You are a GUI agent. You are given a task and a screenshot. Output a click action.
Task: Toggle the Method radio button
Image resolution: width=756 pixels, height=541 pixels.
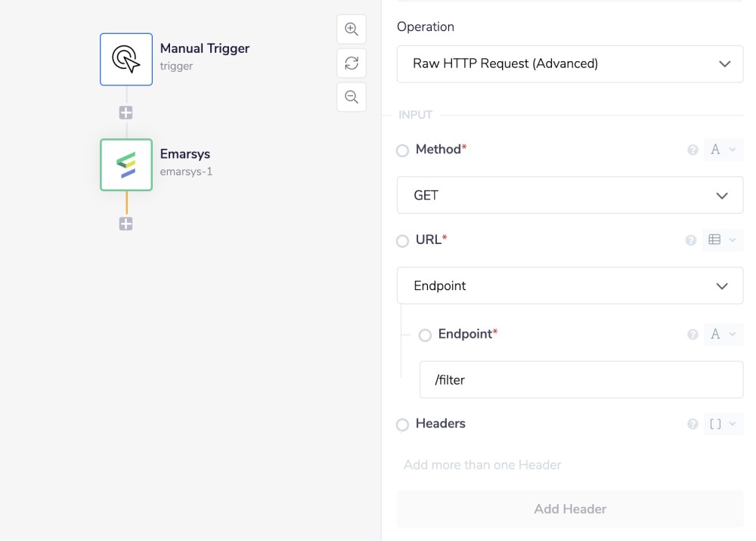403,151
